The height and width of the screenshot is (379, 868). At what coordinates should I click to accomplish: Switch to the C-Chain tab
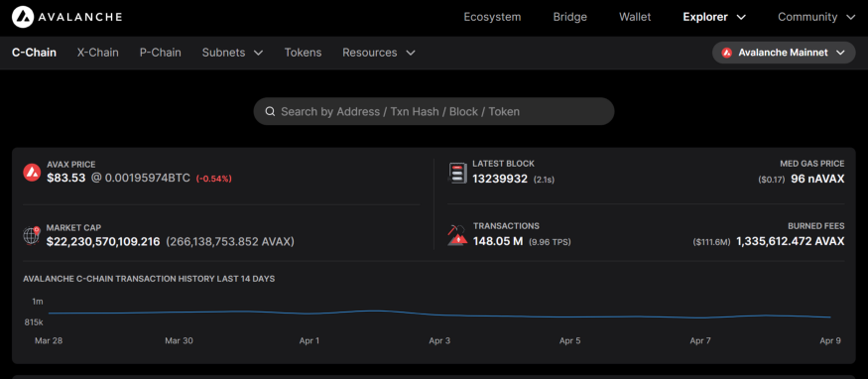pos(34,53)
